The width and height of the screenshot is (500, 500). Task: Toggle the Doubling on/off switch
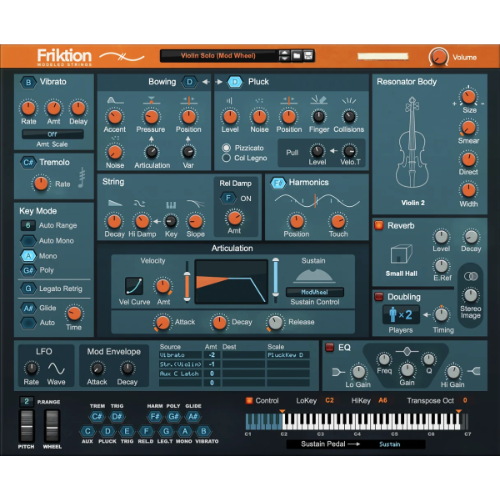[x=379, y=296]
